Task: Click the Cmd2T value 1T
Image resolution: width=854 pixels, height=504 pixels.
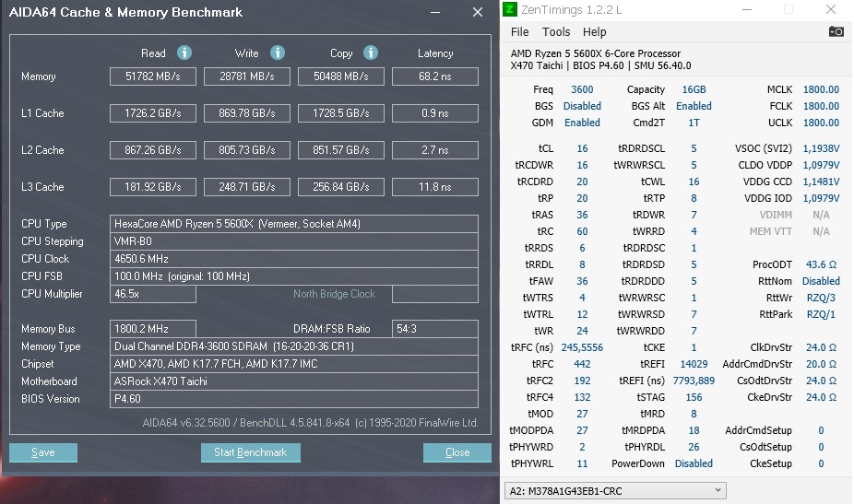Action: click(x=694, y=123)
